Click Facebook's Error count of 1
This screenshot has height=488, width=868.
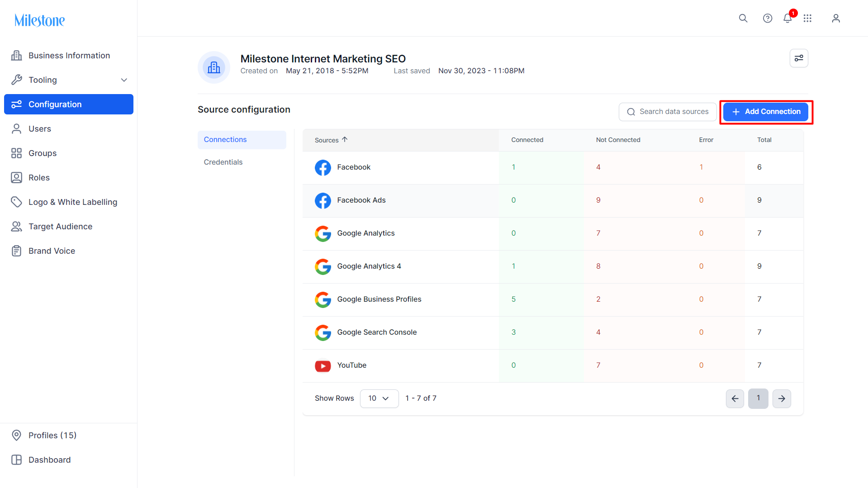pos(701,167)
